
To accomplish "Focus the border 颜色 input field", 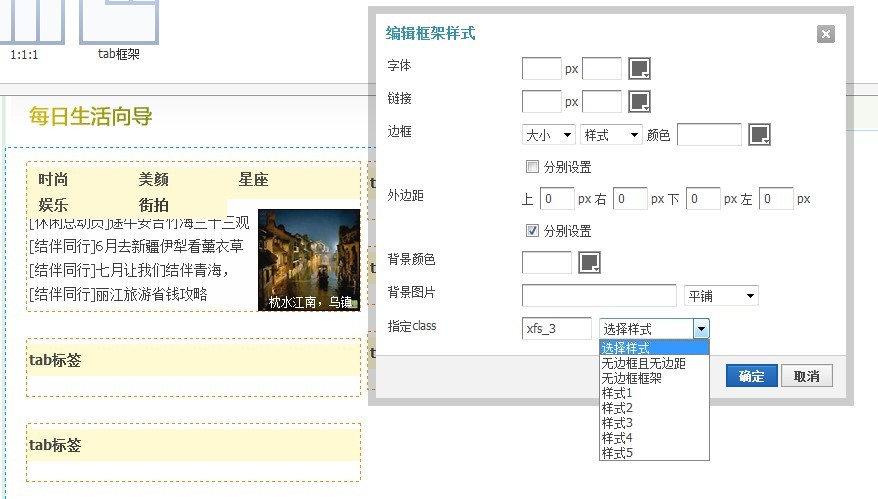I will tap(709, 134).
